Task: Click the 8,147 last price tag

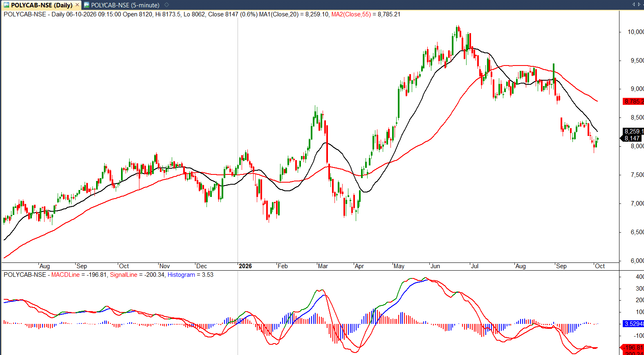Action: click(x=632, y=138)
